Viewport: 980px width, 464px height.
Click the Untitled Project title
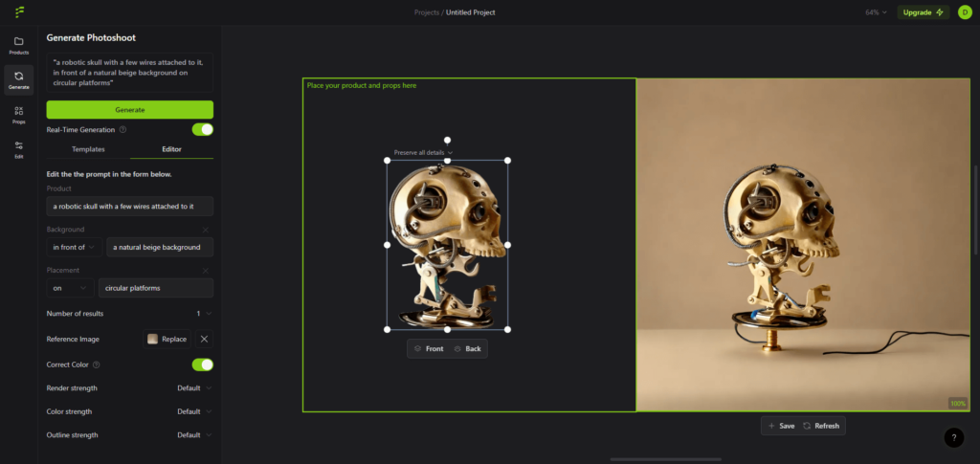[x=471, y=12]
